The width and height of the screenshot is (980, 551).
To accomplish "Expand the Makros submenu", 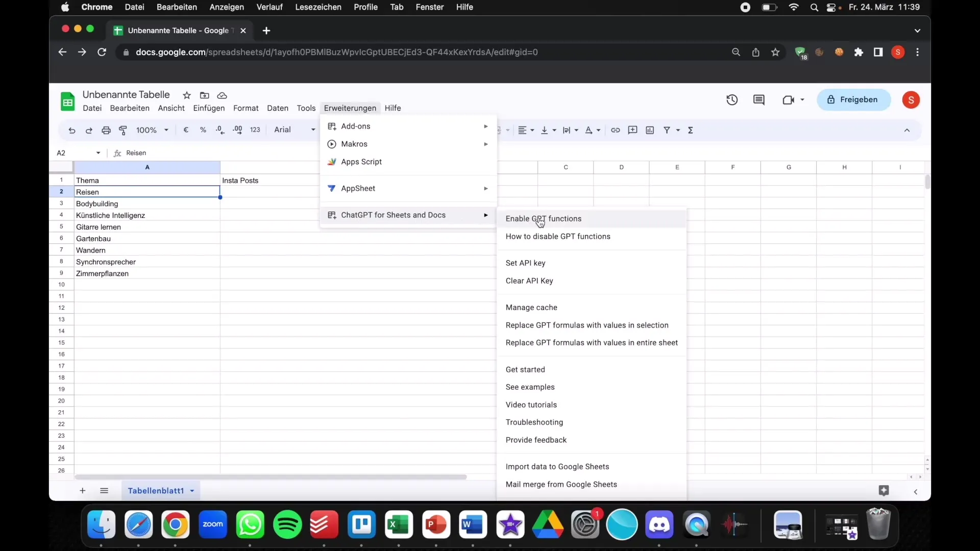I will pyautogui.click(x=408, y=144).
